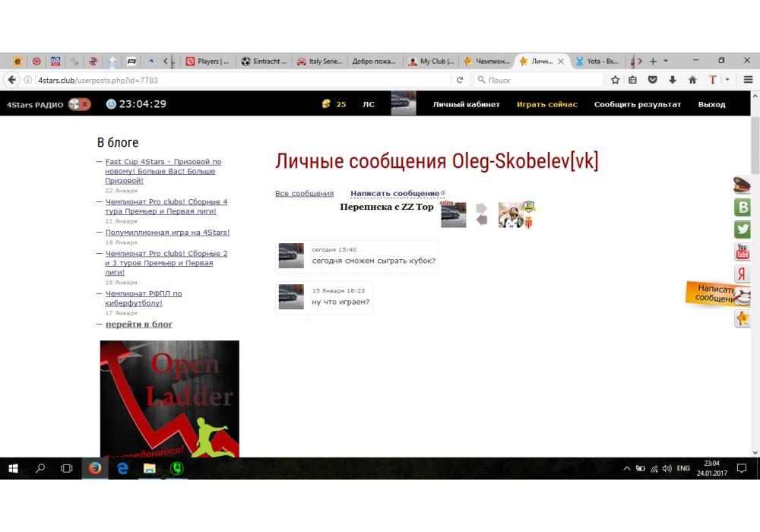The width and height of the screenshot is (760, 532).
Task: Click the YouTube icon on right sidebar
Action: [x=743, y=252]
